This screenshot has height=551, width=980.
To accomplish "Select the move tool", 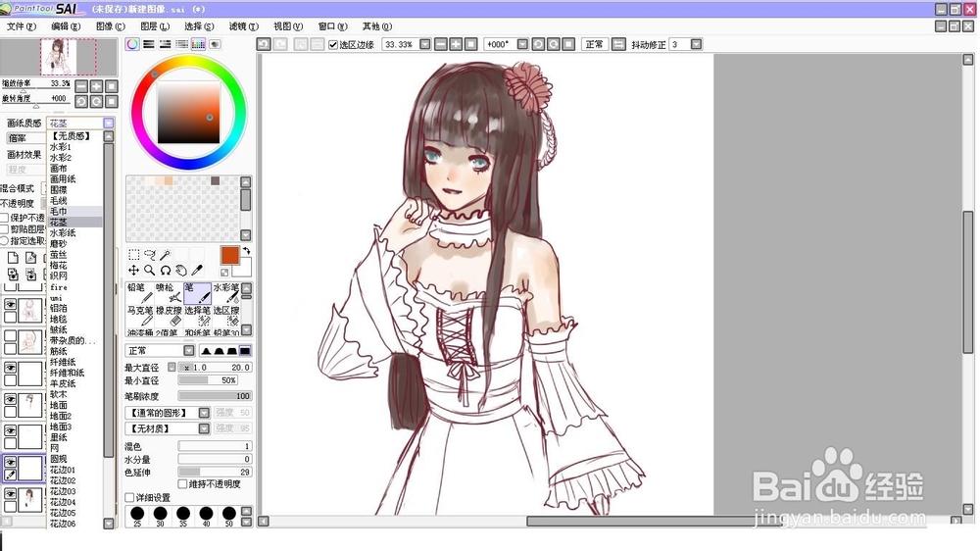I will pos(133,271).
